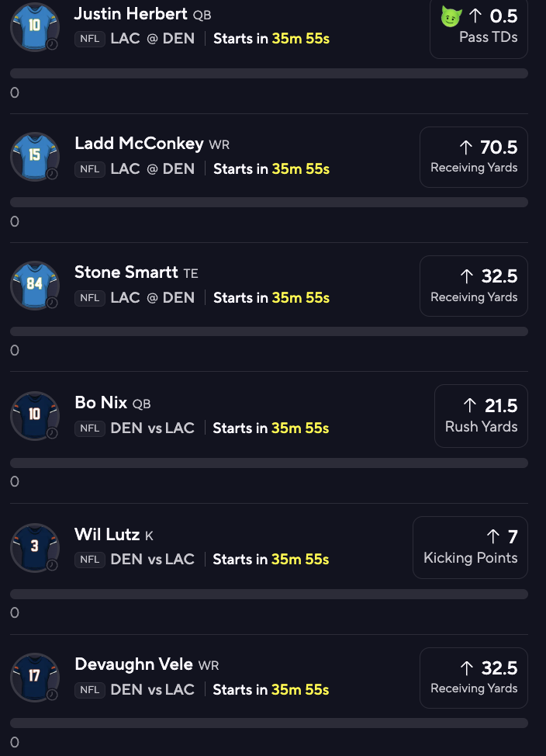Click NFL badge beside Ladd McConkey
The image size is (546, 756).
click(90, 168)
